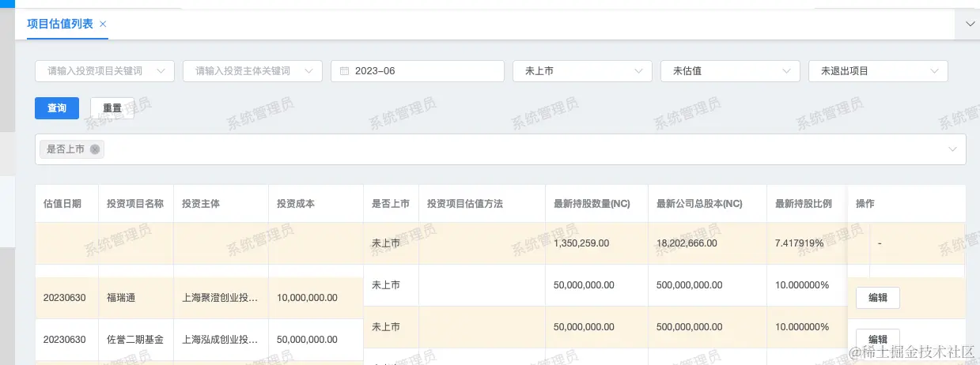Click the 1,350,259.00 shares cell
This screenshot has width=980, height=365.
596,243
